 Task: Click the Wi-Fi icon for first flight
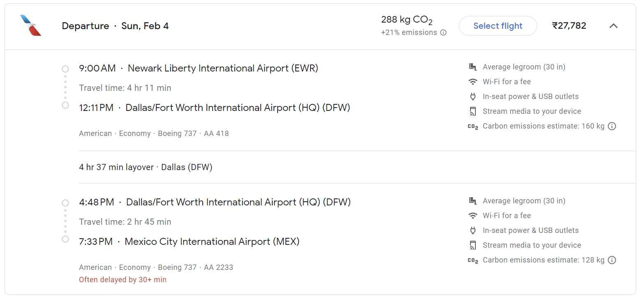[473, 82]
